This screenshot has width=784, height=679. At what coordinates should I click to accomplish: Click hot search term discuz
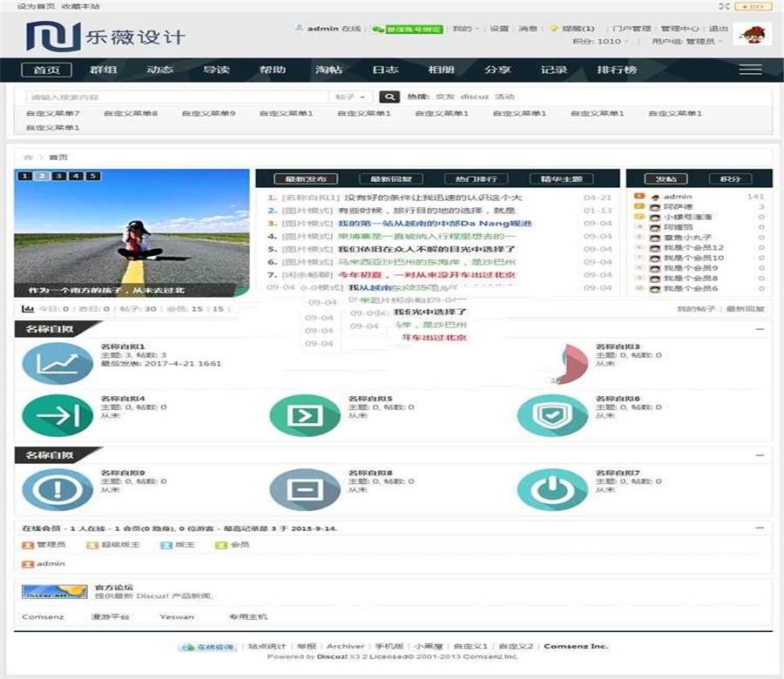pyautogui.click(x=475, y=97)
